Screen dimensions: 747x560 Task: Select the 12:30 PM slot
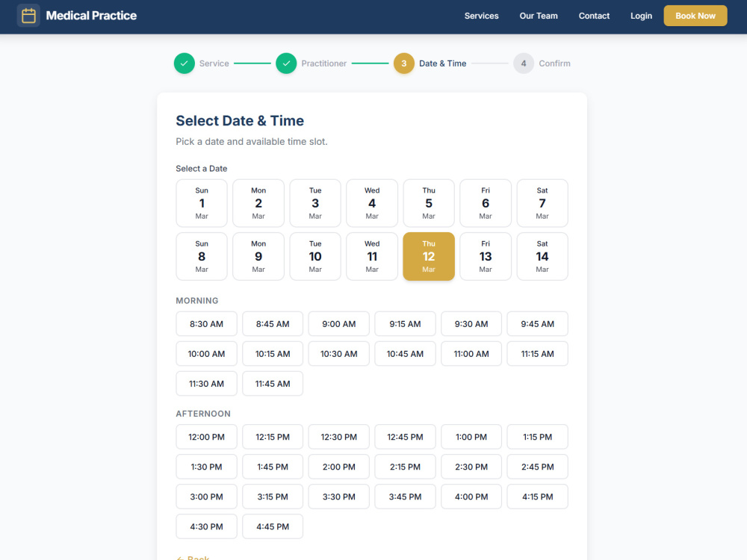coord(338,437)
